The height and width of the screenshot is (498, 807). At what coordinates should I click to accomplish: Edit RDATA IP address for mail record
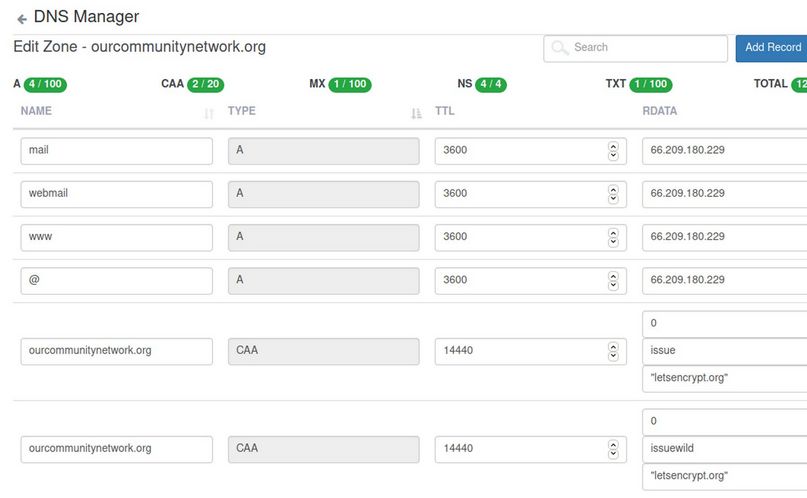[x=724, y=151]
